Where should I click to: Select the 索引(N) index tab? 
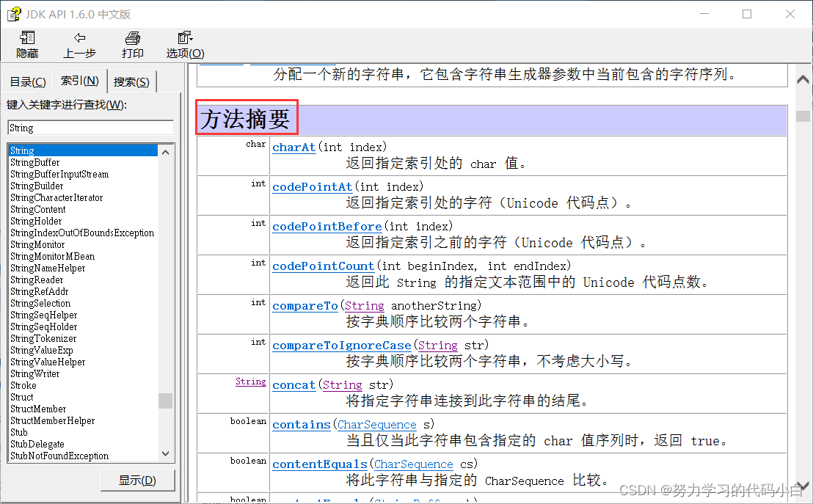pos(80,81)
